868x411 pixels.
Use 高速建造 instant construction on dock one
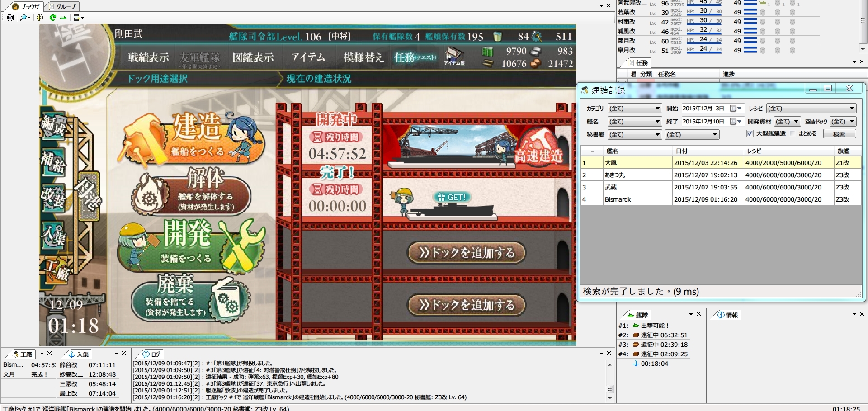[538, 147]
